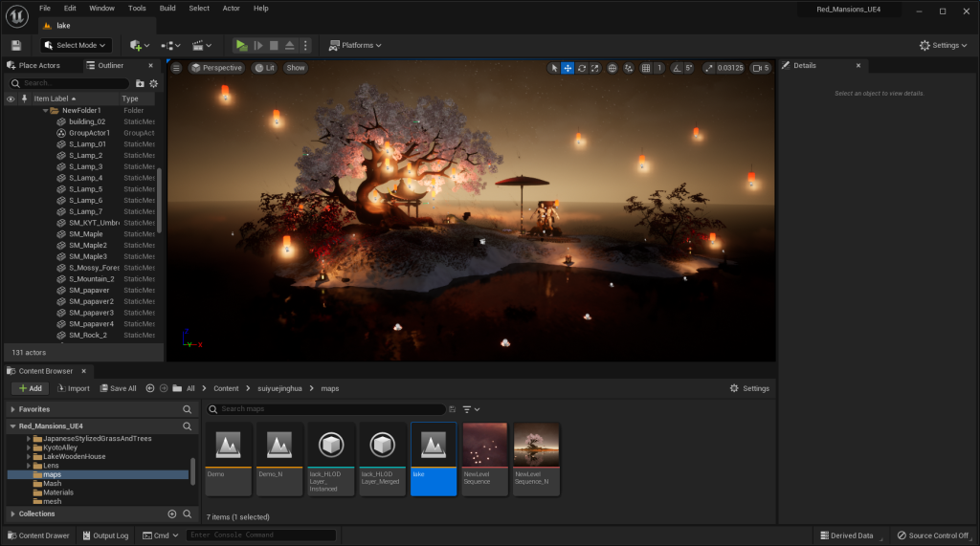Click Source Control Off status
This screenshot has height=546, width=980.
tap(933, 535)
